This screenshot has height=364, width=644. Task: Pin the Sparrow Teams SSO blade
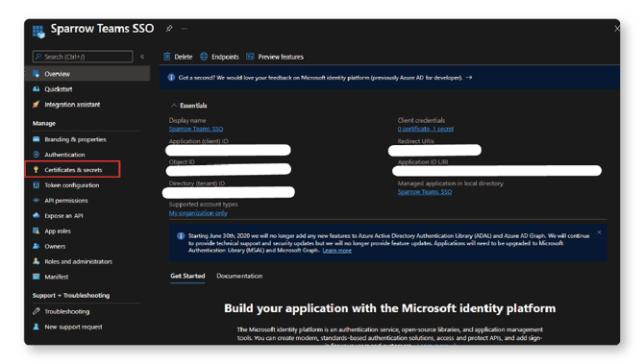pos(169,28)
